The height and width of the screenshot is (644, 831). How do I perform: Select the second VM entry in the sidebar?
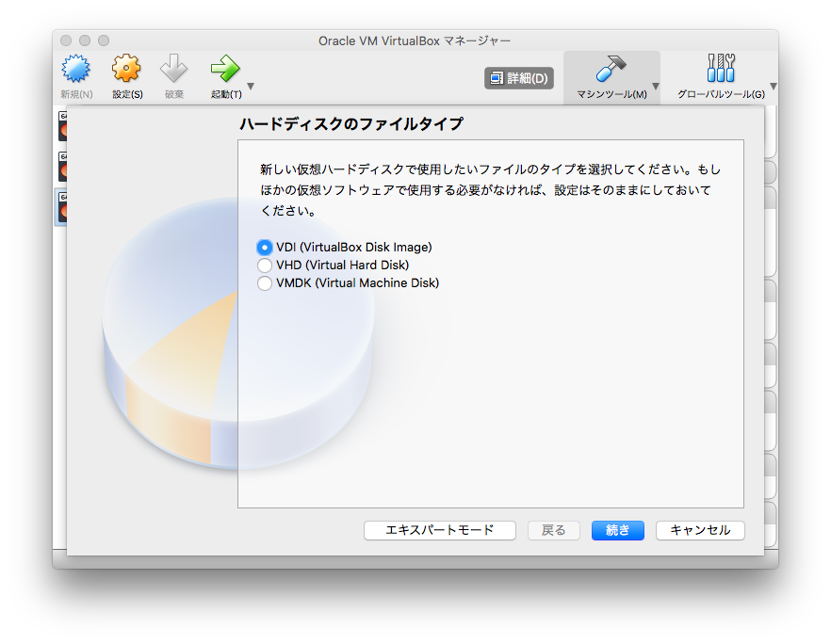coord(64,168)
